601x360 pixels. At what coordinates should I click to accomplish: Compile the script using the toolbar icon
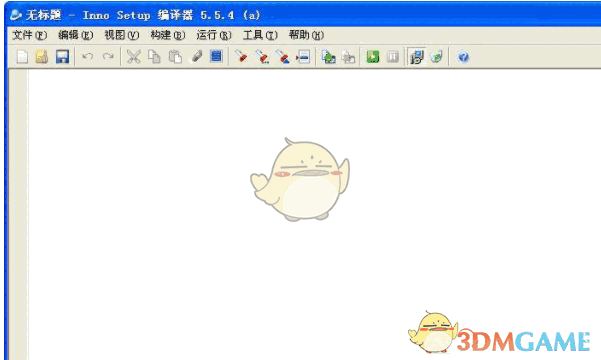click(328, 57)
